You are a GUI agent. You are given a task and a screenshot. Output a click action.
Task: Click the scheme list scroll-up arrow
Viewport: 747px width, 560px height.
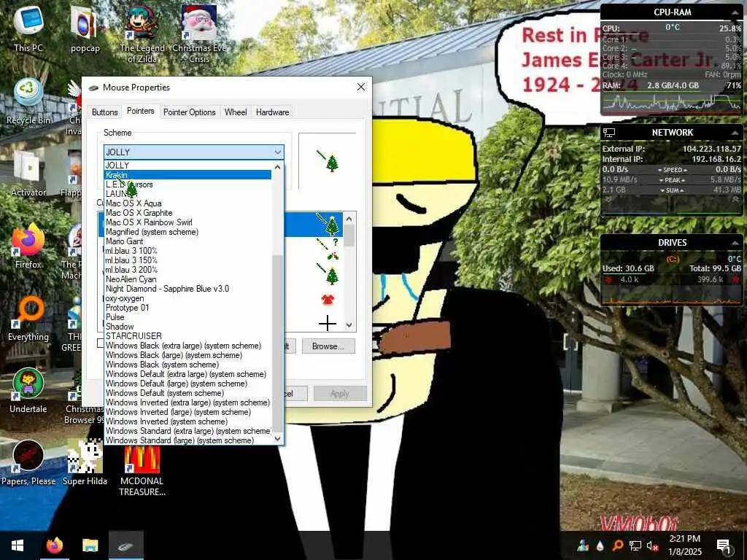click(278, 167)
